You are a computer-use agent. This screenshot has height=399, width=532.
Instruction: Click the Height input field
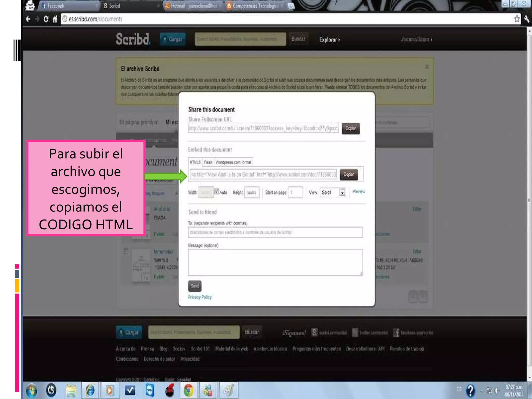coord(251,192)
